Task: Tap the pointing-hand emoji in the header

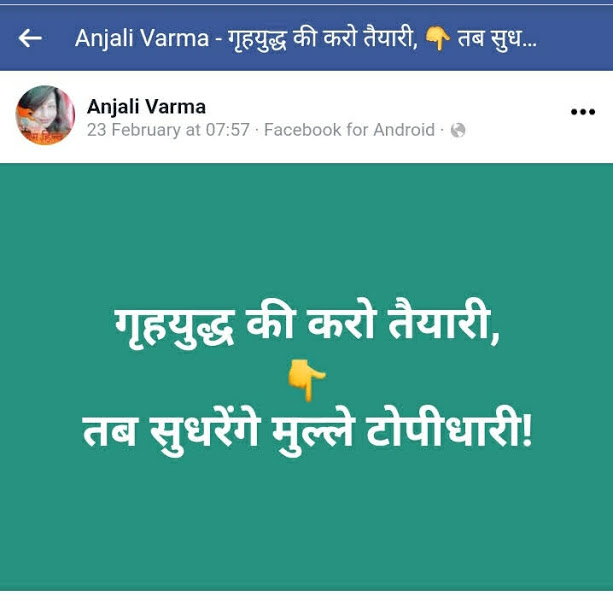Action: coord(437,38)
